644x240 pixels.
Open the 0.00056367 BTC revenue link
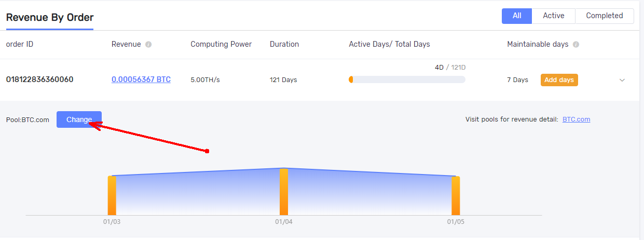click(141, 79)
